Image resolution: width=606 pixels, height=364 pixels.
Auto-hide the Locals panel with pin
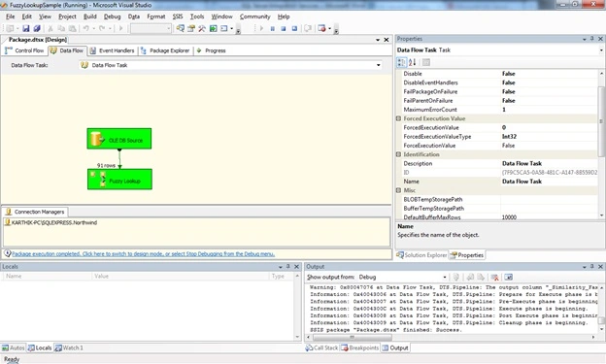coord(288,267)
